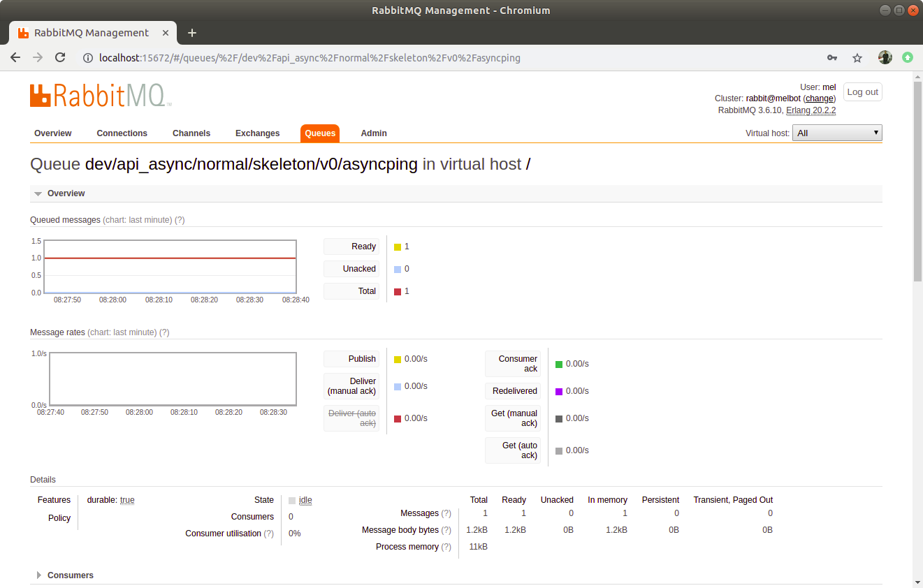Click the browser address bar URL
Screen dimensions: 923x588
pyautogui.click(x=310, y=58)
